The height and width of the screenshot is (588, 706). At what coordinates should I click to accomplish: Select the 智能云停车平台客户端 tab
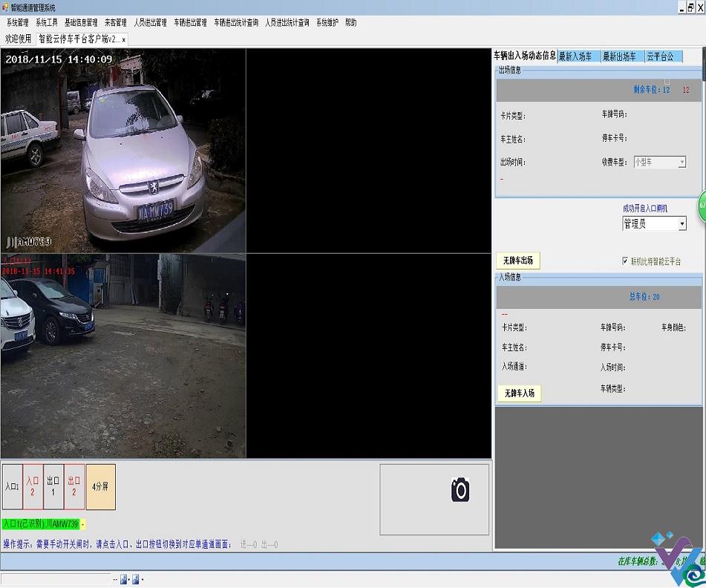79,39
